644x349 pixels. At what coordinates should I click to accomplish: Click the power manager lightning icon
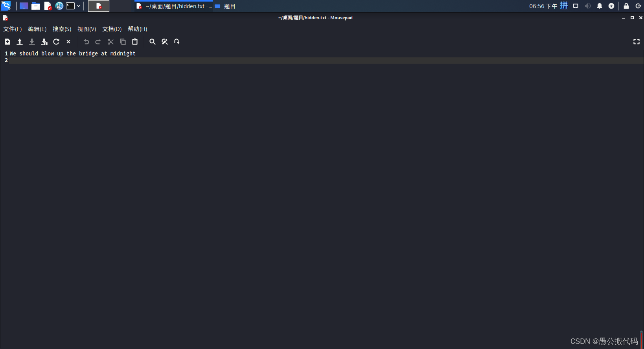tap(611, 6)
